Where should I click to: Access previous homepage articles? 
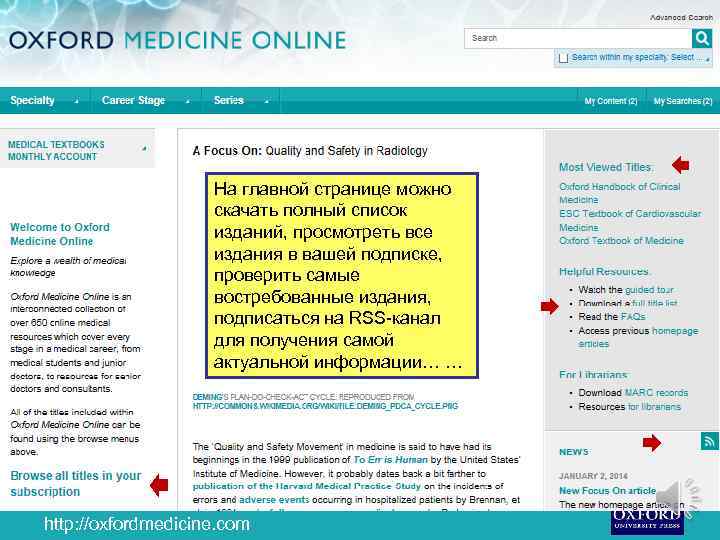pyautogui.click(x=638, y=337)
